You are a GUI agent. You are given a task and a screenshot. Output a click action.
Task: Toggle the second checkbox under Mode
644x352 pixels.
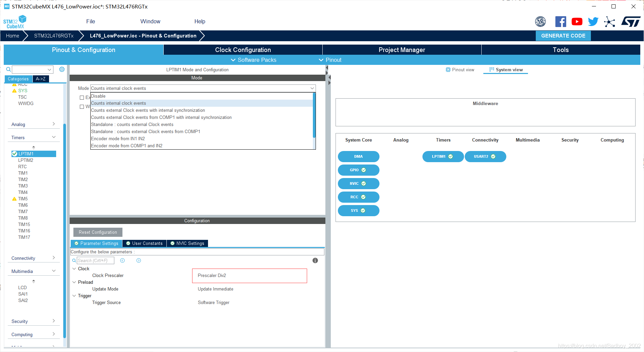[x=82, y=107]
